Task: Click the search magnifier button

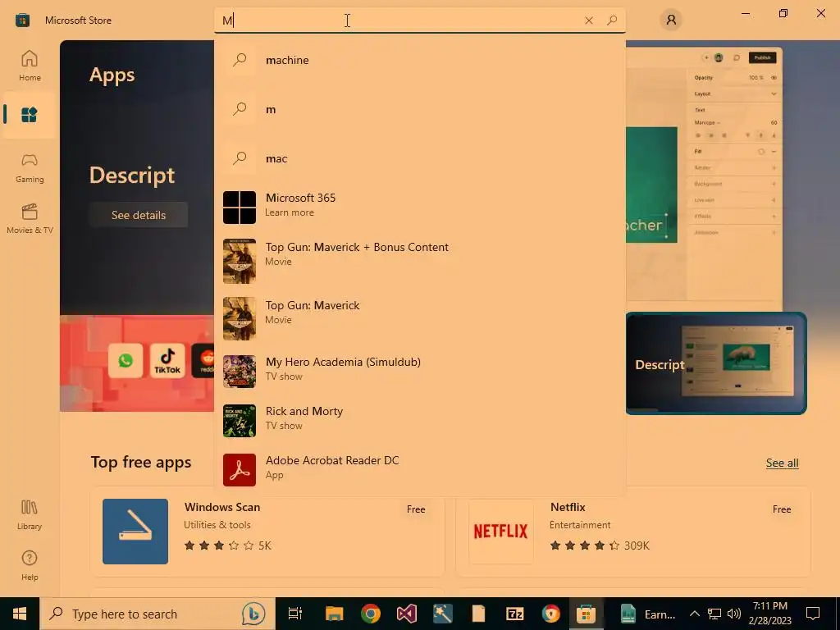Action: click(612, 21)
